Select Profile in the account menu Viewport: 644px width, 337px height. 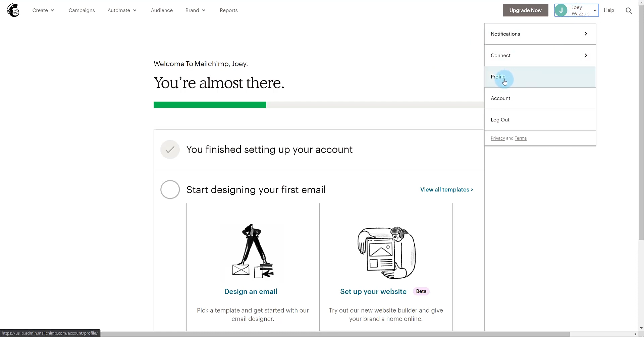click(540, 77)
